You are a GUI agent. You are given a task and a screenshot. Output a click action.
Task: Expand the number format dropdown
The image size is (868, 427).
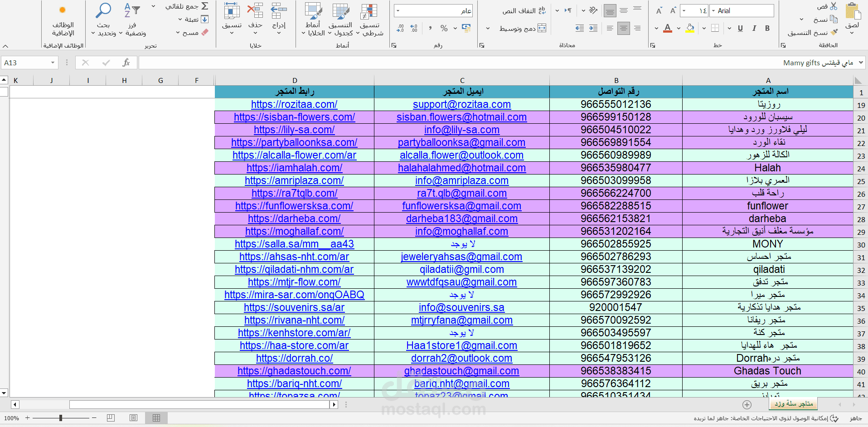point(398,10)
